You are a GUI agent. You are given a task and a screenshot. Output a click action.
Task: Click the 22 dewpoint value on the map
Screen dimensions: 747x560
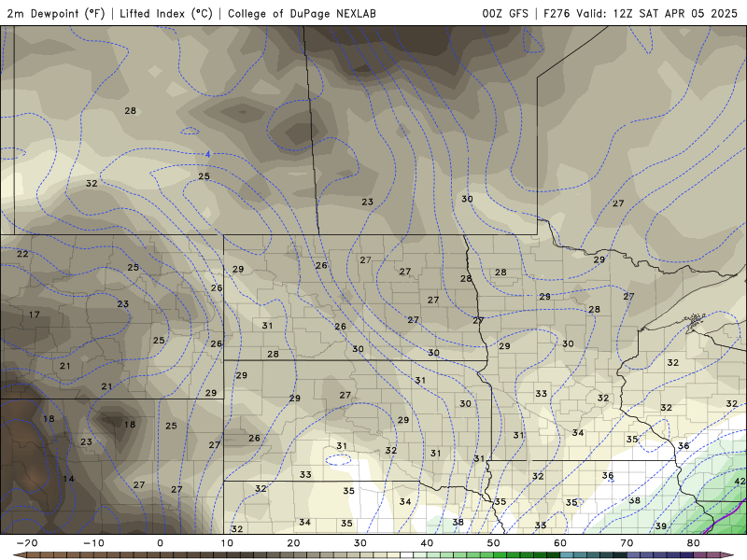click(x=22, y=254)
